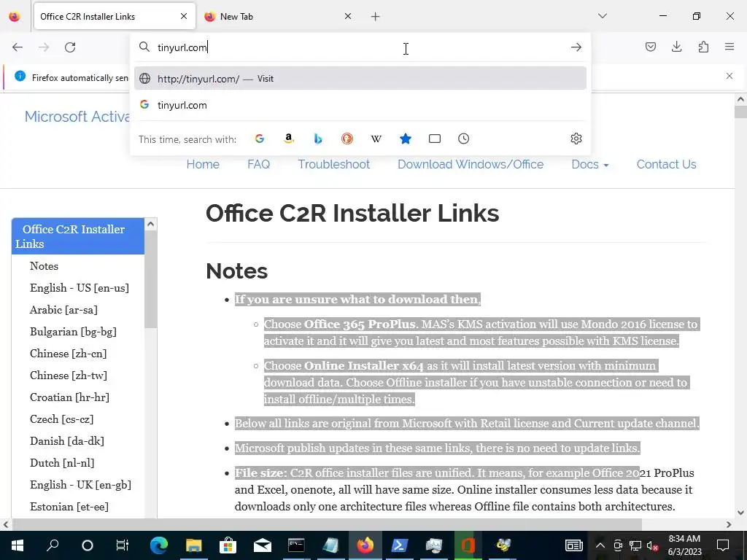
Task: Jump to Dutch [nl-nl] section
Action: [62, 463]
